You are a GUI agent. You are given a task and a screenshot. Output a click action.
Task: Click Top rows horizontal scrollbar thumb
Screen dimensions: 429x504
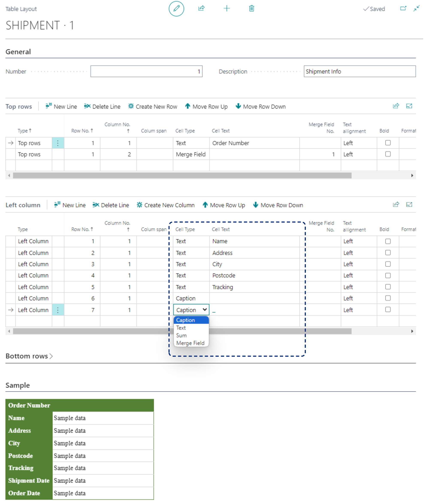point(182,175)
